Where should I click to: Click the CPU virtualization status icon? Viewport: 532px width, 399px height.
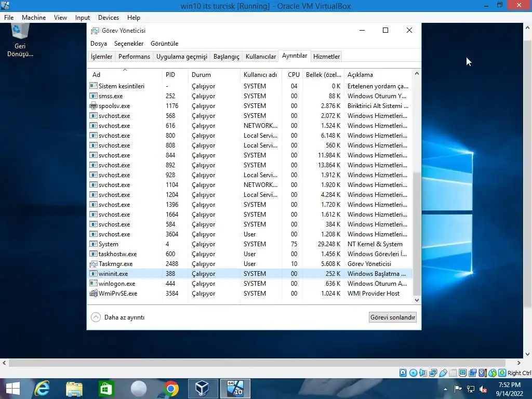click(x=483, y=373)
